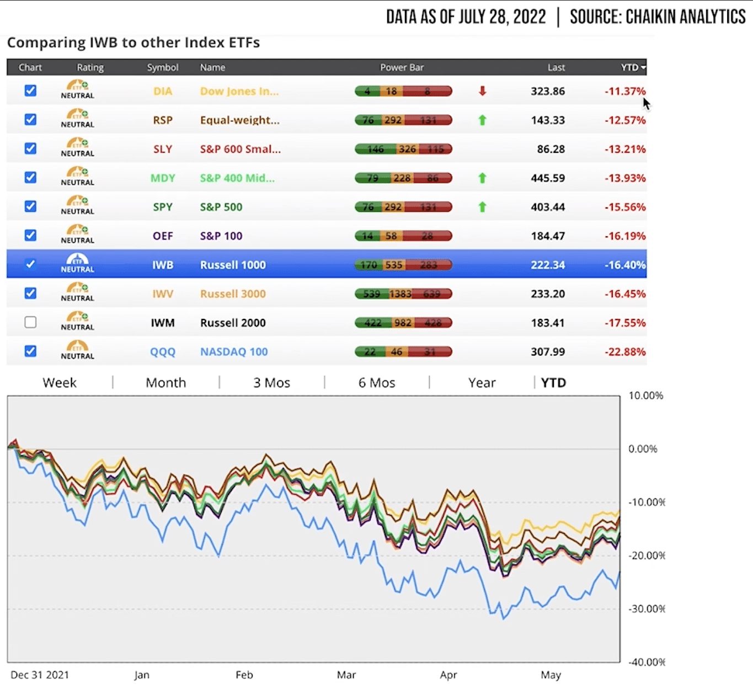
Task: Click the Chart column header
Action: tap(30, 67)
